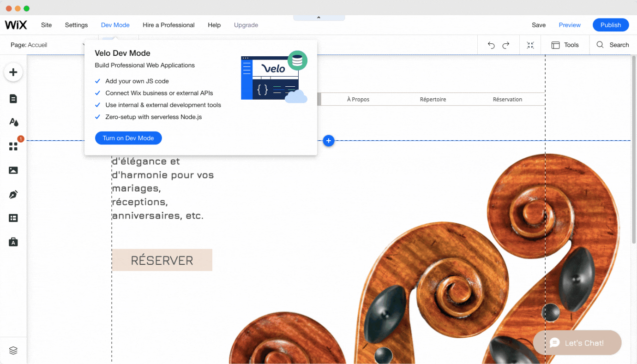Click the 'Velo Dev Mode' heading
637x364 pixels.
[123, 53]
